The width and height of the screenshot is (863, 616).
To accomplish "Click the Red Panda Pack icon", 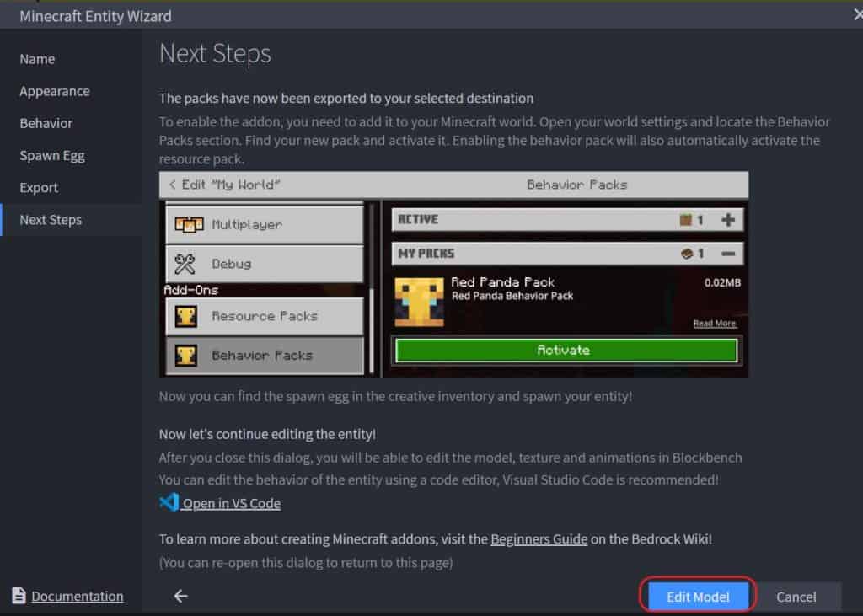I will (419, 303).
